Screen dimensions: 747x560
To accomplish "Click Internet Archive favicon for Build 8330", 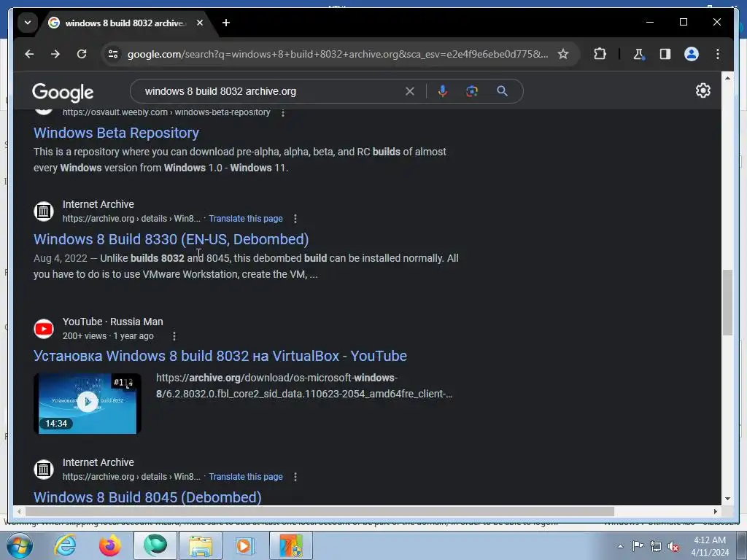I will [43, 211].
